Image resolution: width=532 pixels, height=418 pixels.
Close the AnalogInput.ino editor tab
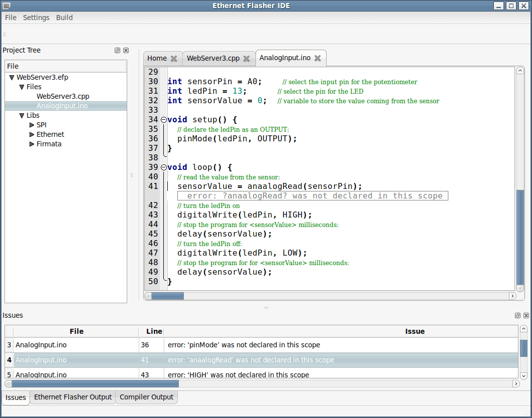point(317,58)
